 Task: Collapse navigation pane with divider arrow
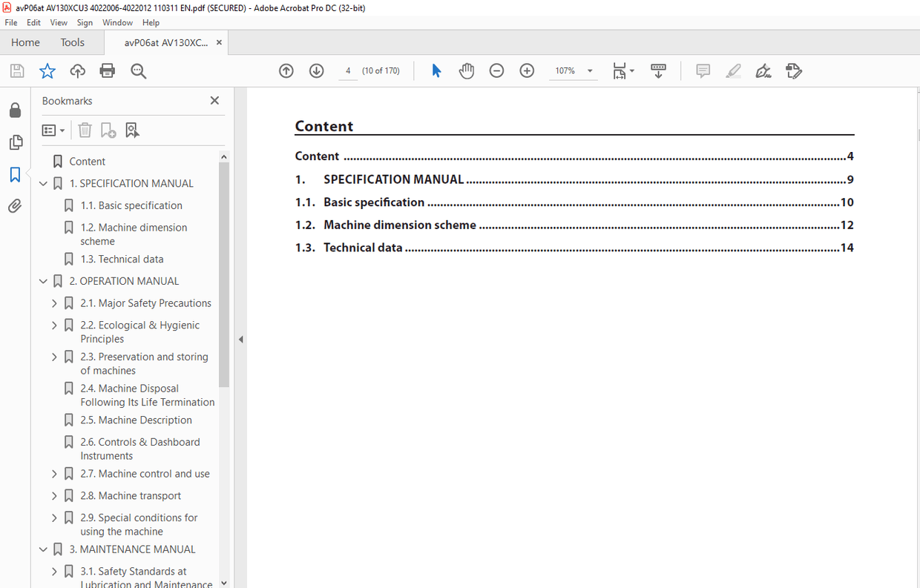(240, 340)
